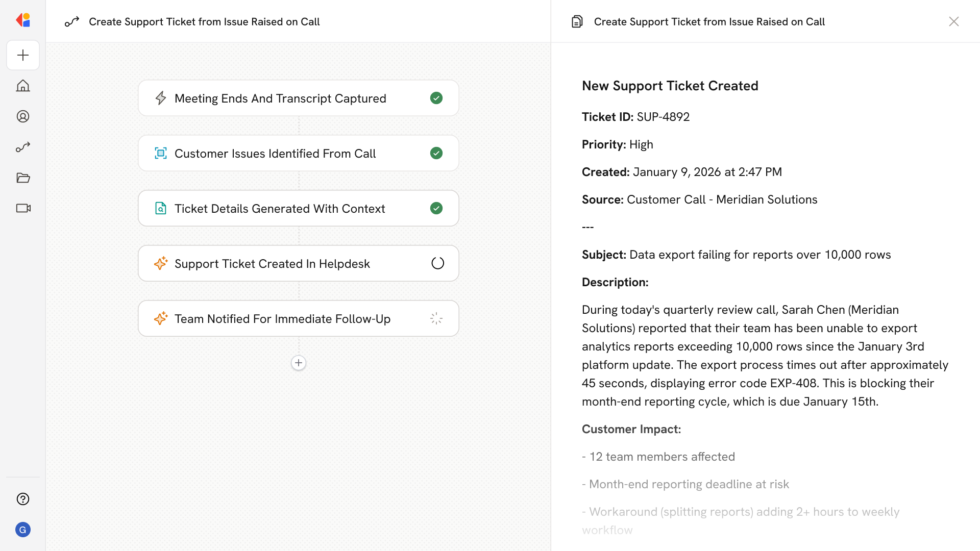Click the green check on Meeting Ends step
980x551 pixels.
(436, 98)
